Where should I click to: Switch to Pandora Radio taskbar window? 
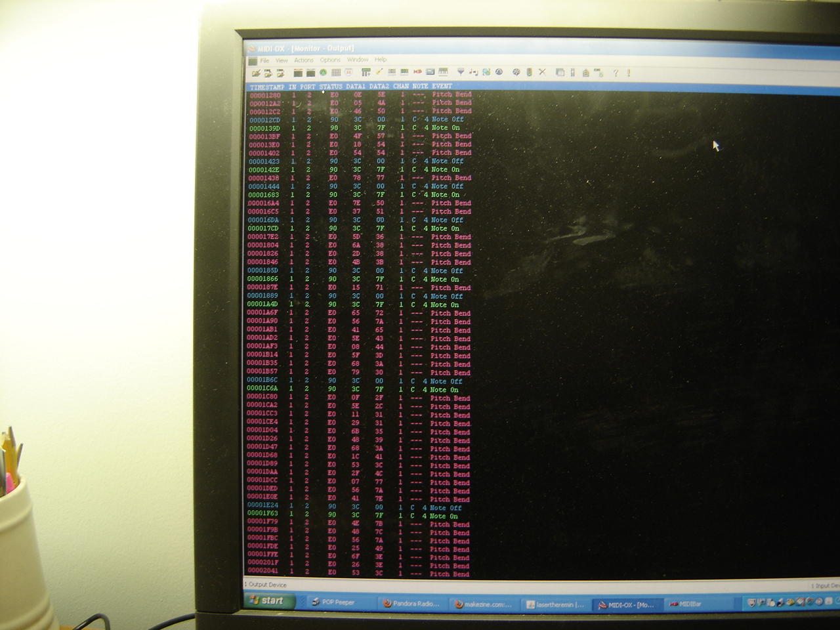tap(412, 604)
